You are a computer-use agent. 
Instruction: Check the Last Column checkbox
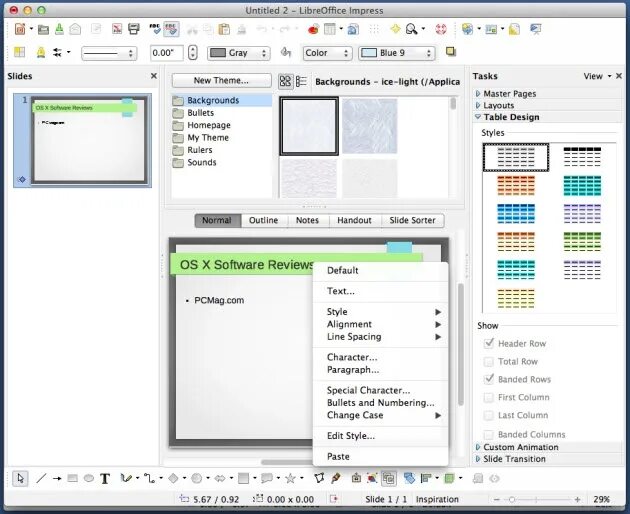489,415
